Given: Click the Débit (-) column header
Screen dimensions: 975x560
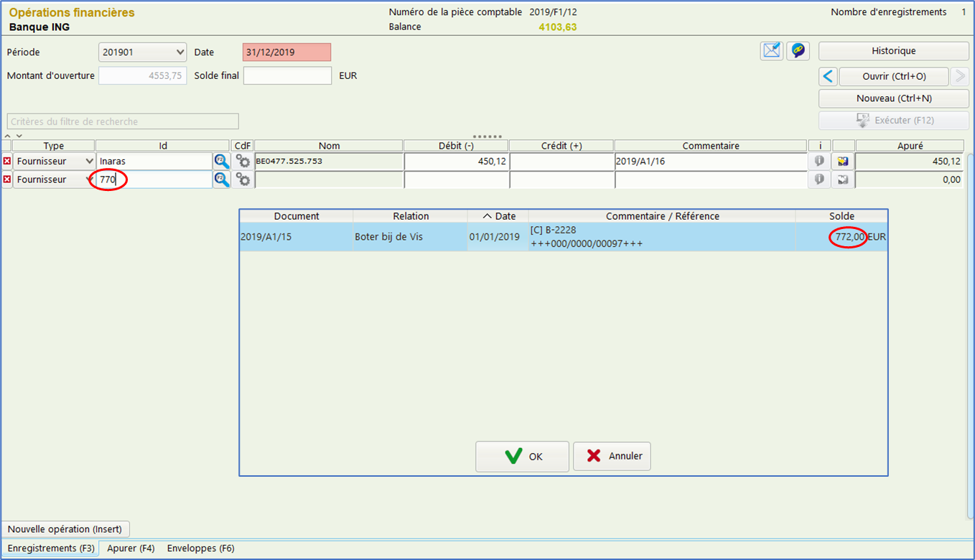Looking at the screenshot, I should point(456,146).
